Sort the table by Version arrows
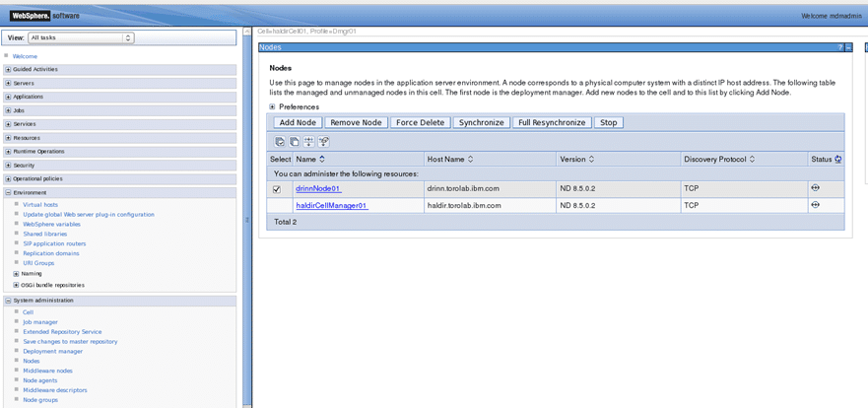 click(591, 160)
